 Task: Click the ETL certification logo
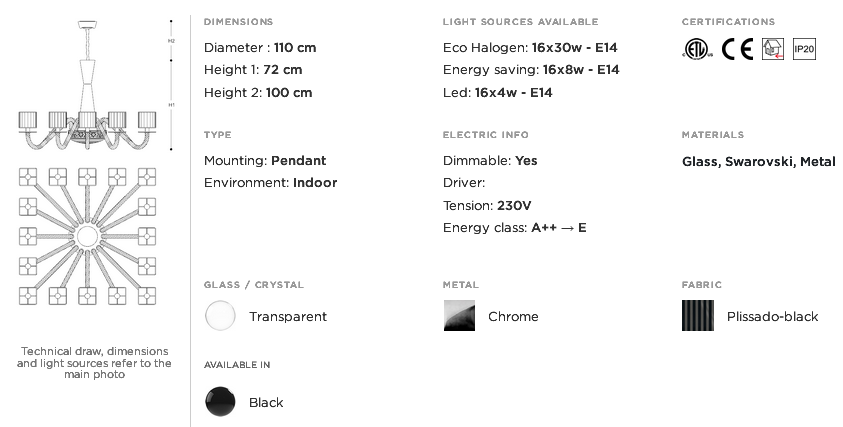698,49
